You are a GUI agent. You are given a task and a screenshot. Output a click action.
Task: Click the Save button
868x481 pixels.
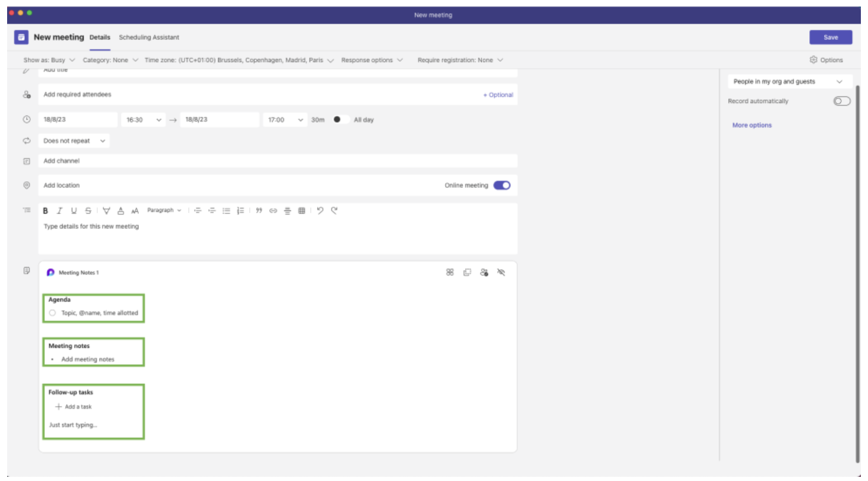click(x=830, y=37)
